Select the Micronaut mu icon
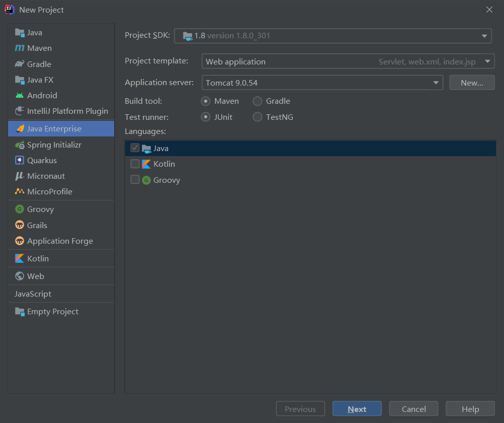 click(20, 176)
